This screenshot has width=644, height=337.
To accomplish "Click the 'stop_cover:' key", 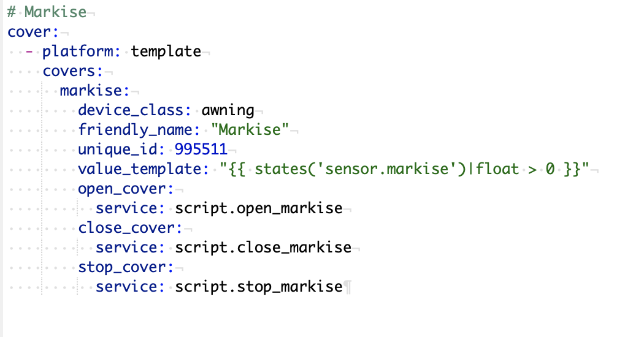I will pyautogui.click(x=126, y=267).
